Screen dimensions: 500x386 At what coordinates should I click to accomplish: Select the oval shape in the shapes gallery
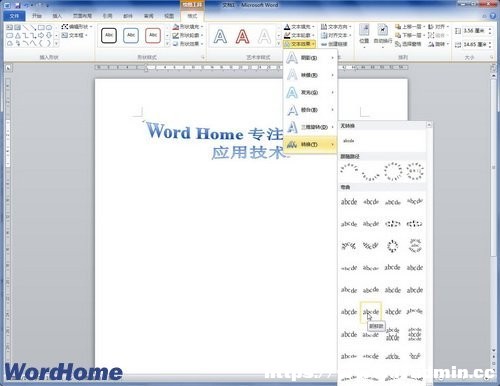pyautogui.click(x=49, y=27)
